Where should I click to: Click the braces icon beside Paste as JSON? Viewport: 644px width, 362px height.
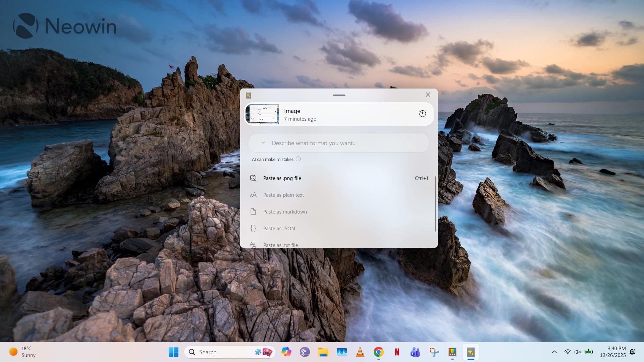(x=253, y=228)
